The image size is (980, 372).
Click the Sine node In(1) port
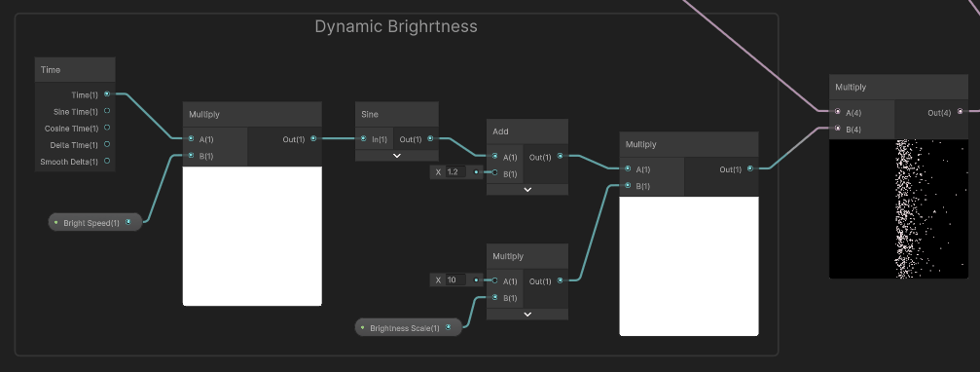tap(363, 139)
